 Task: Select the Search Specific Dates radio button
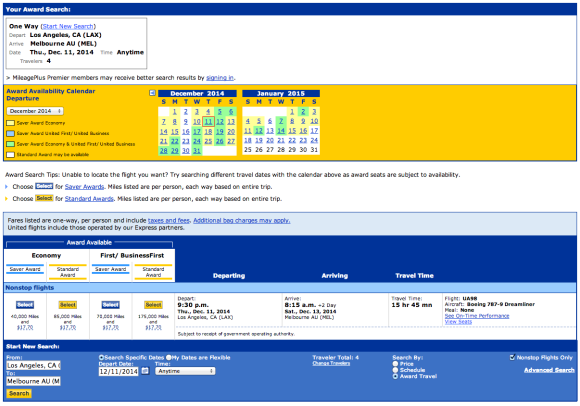point(101,358)
